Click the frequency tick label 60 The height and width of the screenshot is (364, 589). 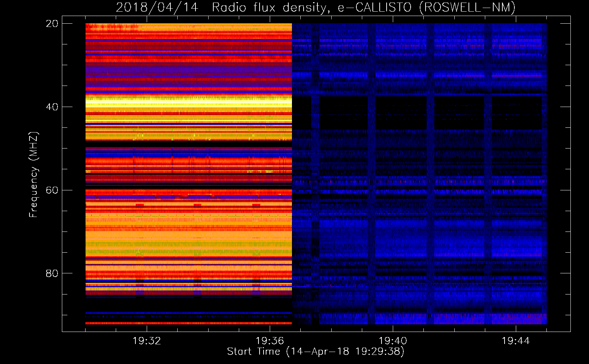[52, 190]
